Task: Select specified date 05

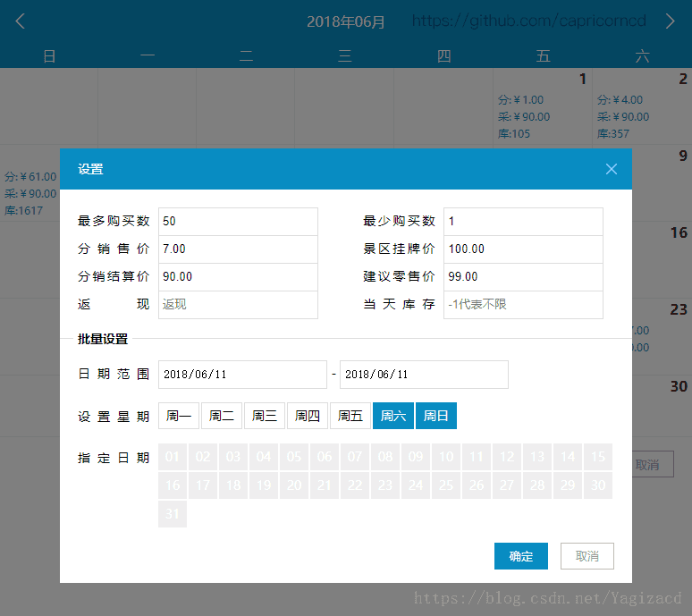Action: pos(294,457)
